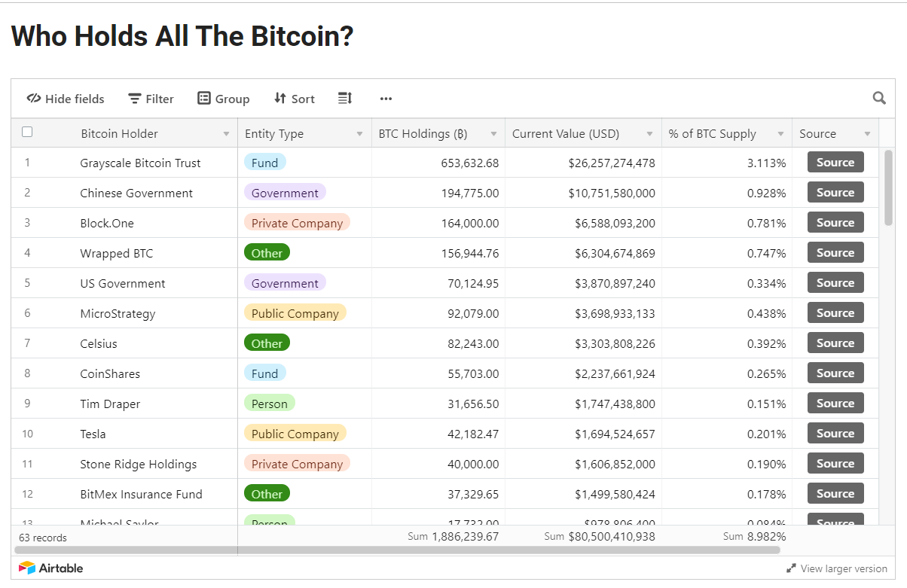Click row number 5 for US Government
Viewport: 907px width, 588px height.
tap(27, 283)
